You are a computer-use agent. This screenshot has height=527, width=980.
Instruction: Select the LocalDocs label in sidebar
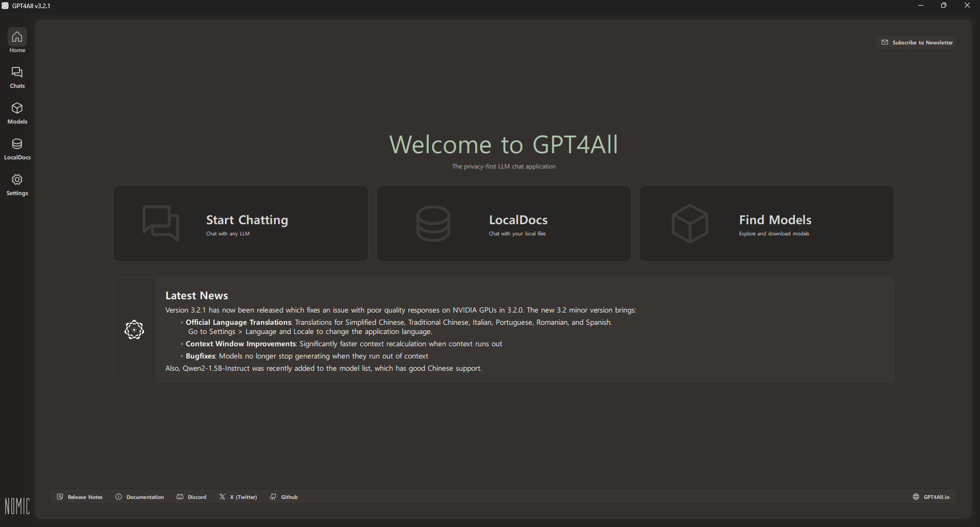[x=17, y=157]
